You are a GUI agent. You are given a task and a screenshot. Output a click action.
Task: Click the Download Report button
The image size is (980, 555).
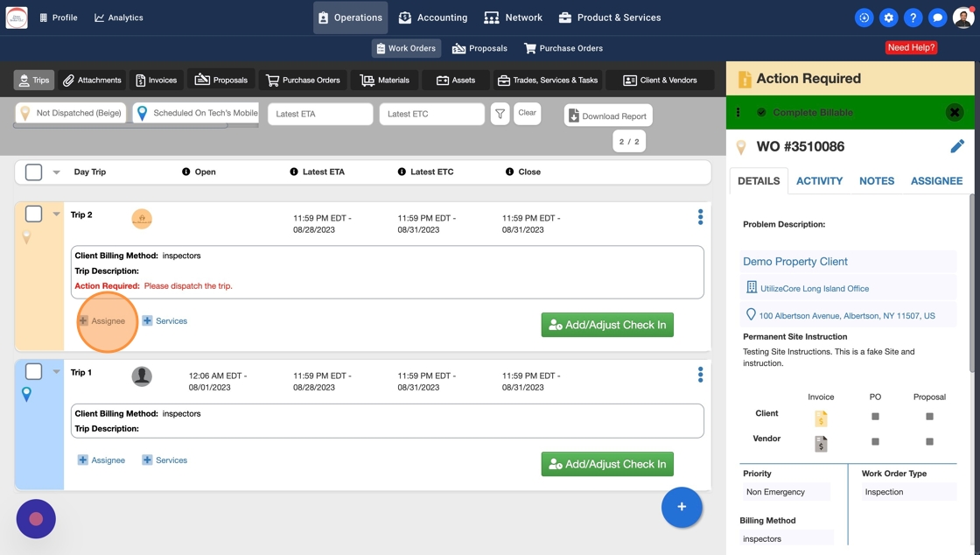[x=608, y=116]
